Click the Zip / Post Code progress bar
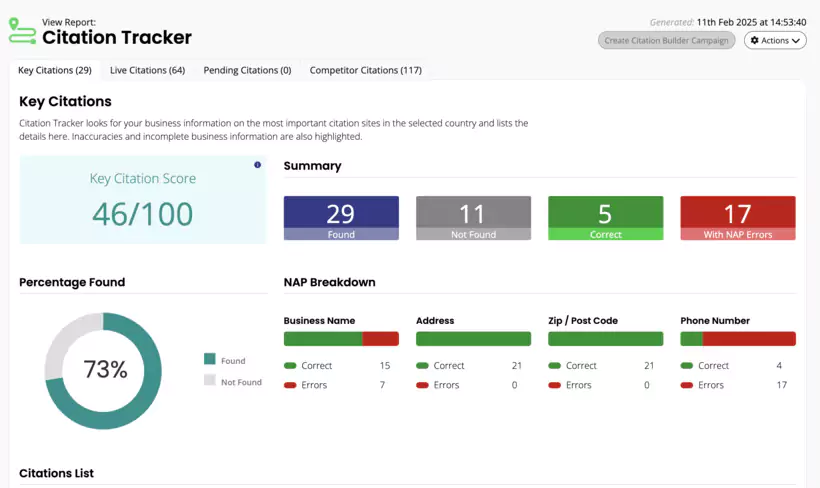The image size is (820, 488). pos(606,338)
